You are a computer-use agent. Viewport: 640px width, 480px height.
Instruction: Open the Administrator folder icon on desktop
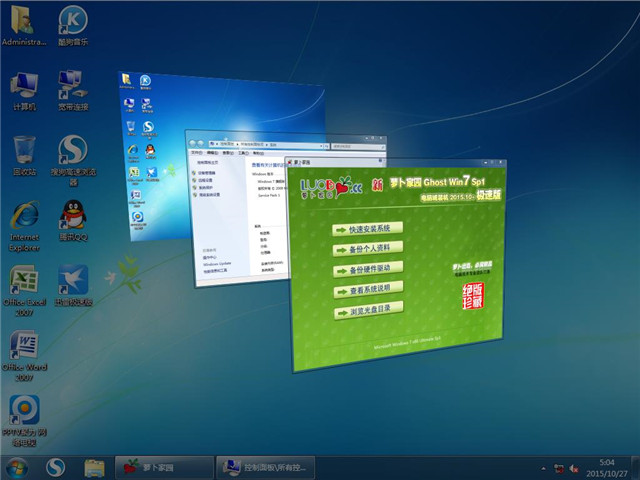(x=24, y=24)
